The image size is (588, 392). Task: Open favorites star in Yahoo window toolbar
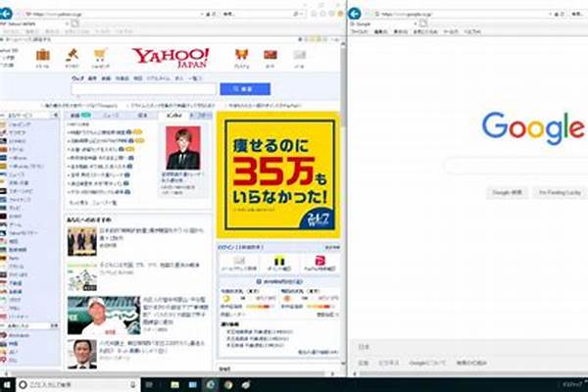[x=322, y=14]
